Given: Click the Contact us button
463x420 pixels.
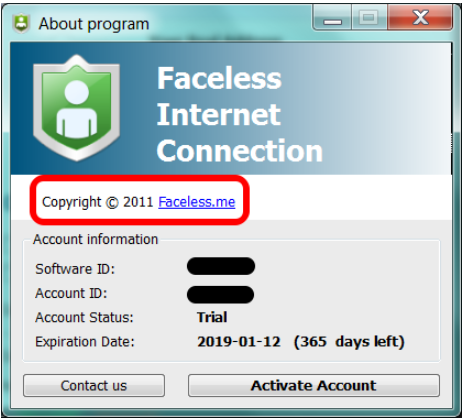Looking at the screenshot, I should click(x=94, y=386).
